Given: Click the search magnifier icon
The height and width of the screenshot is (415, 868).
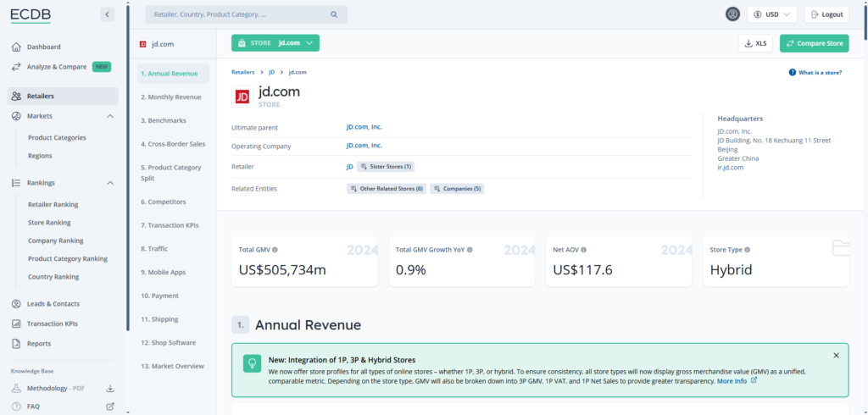Looking at the screenshot, I should point(334,14).
